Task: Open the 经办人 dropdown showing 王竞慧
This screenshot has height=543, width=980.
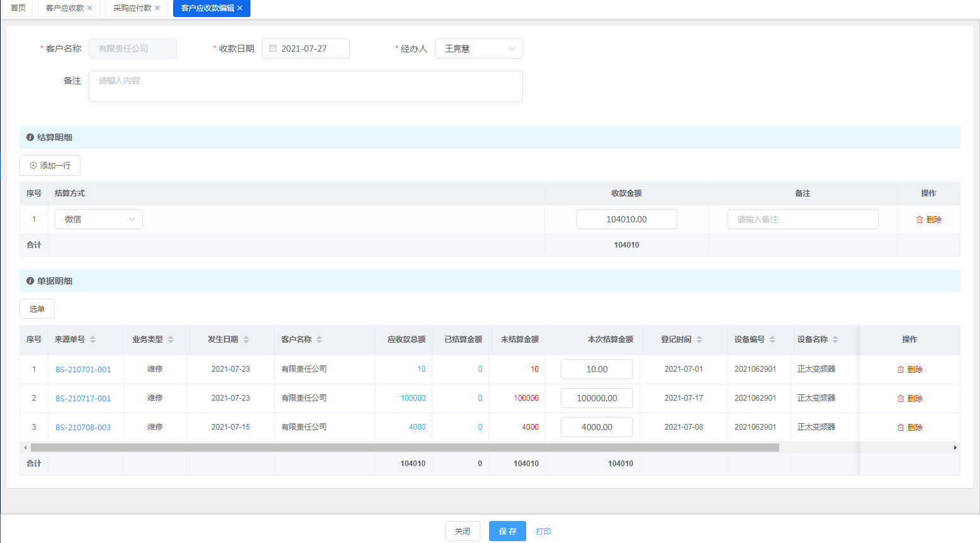Action: [x=478, y=49]
